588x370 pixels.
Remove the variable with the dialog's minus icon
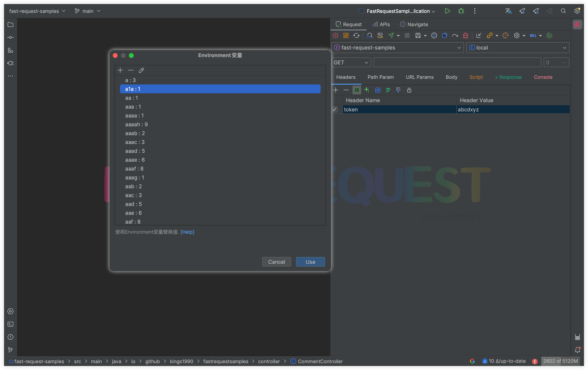tap(131, 71)
